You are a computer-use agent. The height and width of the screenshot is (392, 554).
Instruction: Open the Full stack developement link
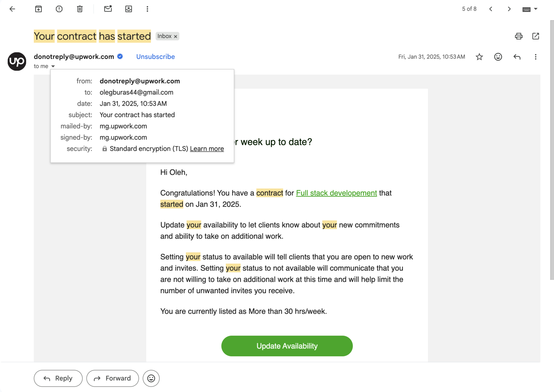336,193
